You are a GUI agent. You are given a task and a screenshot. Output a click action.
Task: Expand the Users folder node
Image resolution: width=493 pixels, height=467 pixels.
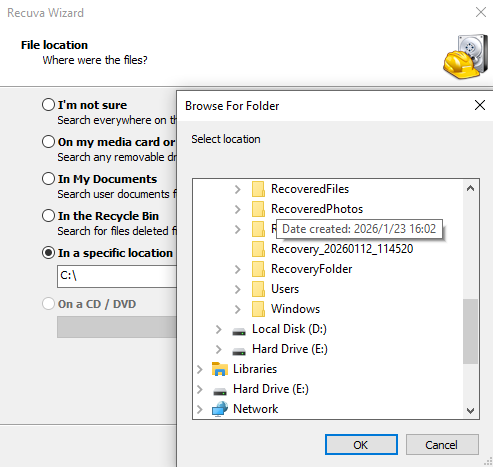tap(237, 289)
